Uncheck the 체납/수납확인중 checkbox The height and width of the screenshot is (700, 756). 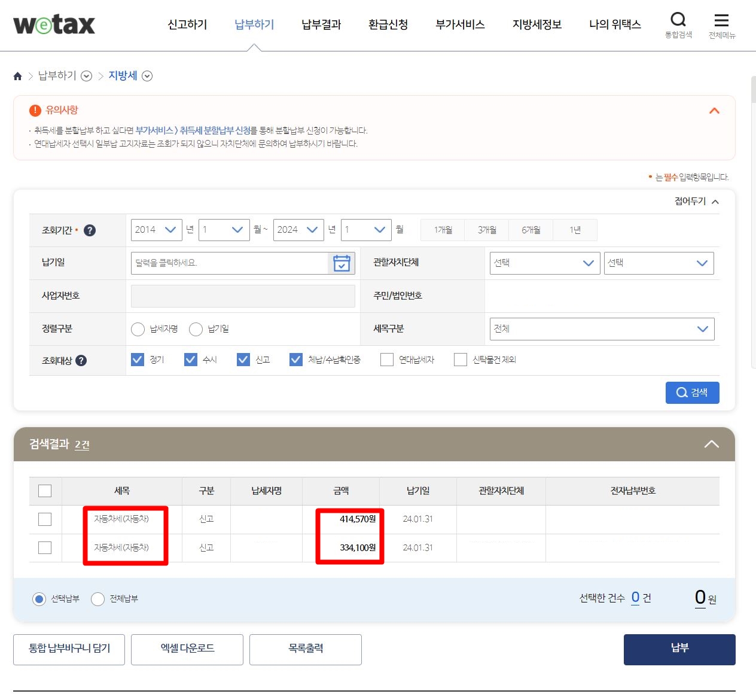pos(296,360)
